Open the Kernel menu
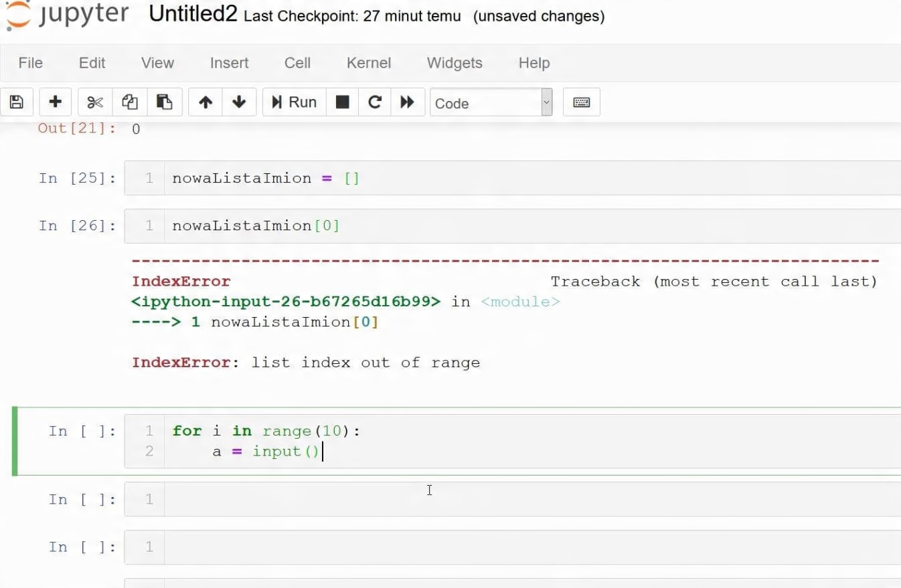The image size is (901, 588). coord(369,63)
